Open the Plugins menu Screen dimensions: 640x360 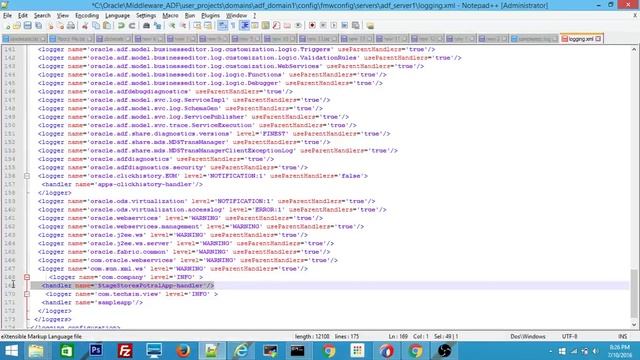[x=211, y=16]
